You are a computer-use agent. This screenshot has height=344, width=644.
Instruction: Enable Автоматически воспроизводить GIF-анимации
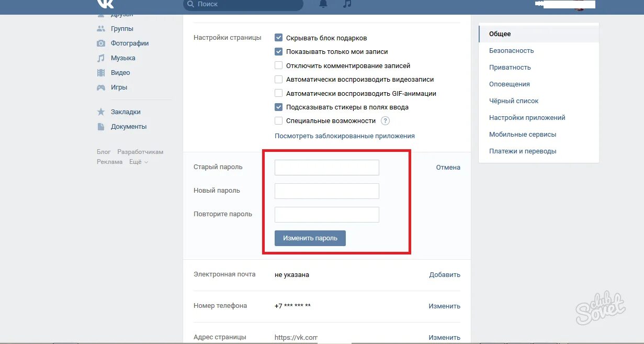click(x=279, y=93)
